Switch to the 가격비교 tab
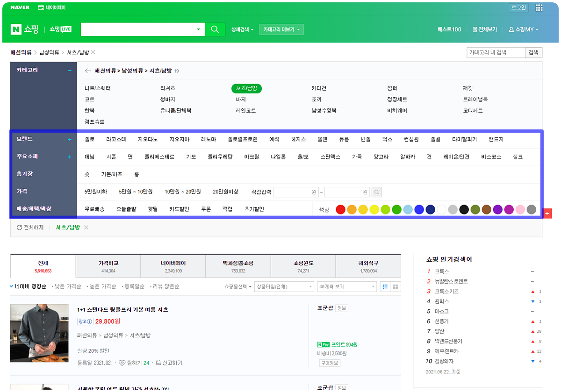 108,262
